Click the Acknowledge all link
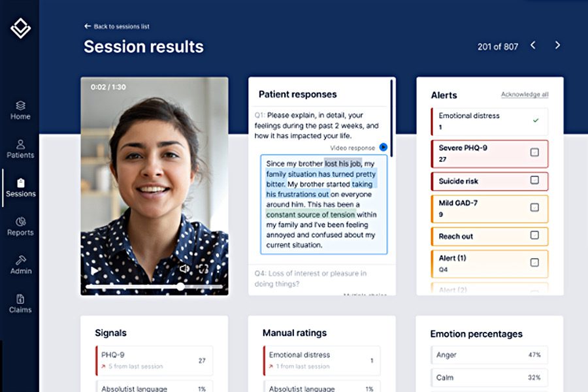The width and height of the screenshot is (588, 392). coord(525,95)
